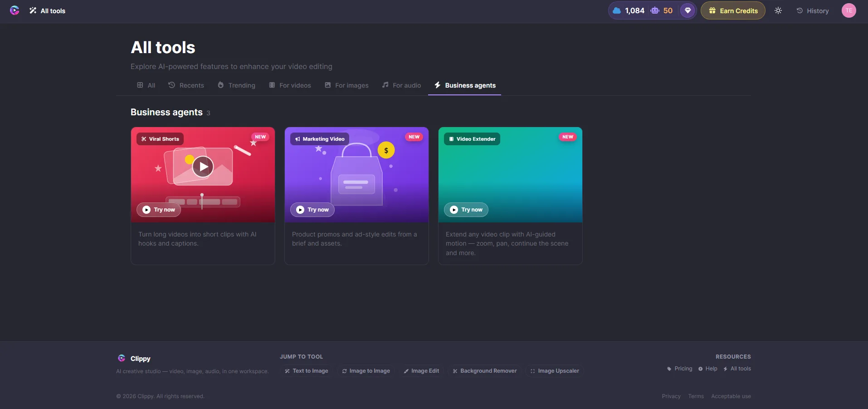Switch to the For videos tab

[290, 85]
